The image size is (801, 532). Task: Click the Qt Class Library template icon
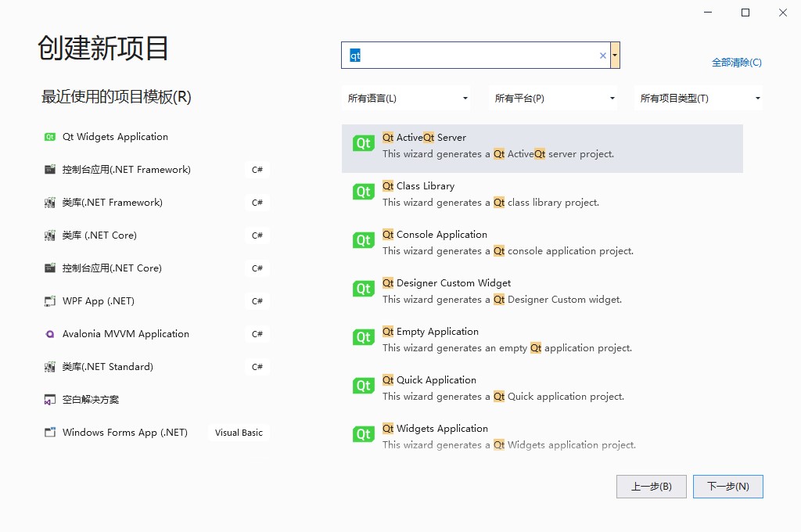tap(362, 192)
